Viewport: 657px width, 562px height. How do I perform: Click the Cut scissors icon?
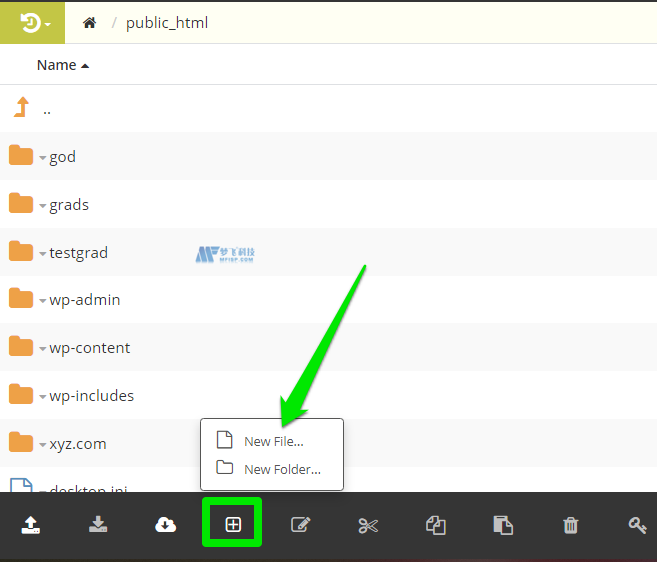368,525
